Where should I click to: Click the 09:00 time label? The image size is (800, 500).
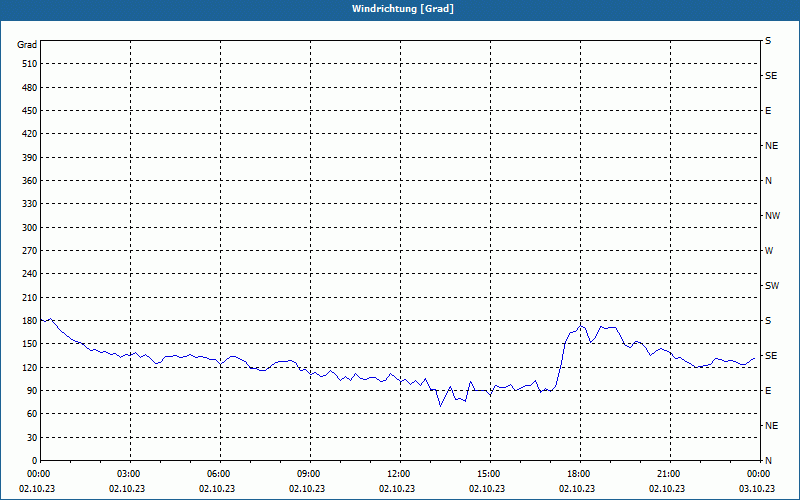pos(310,474)
